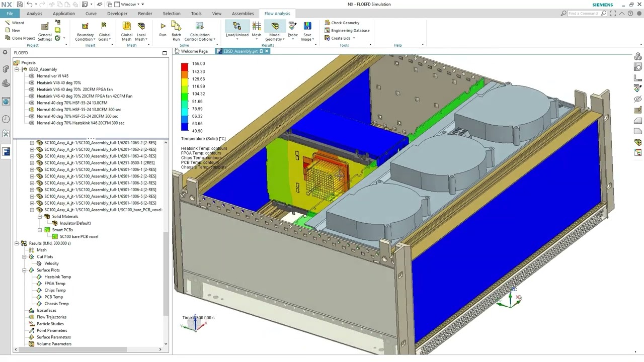The width and height of the screenshot is (644, 362).
Task: Click the Model Geometry button
Action: point(275,31)
